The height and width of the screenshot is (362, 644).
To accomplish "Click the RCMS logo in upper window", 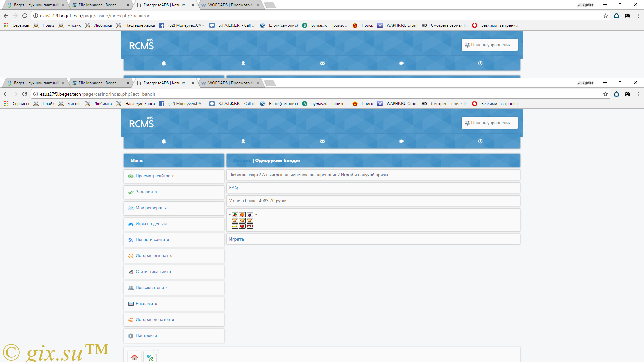I will pos(142,45).
